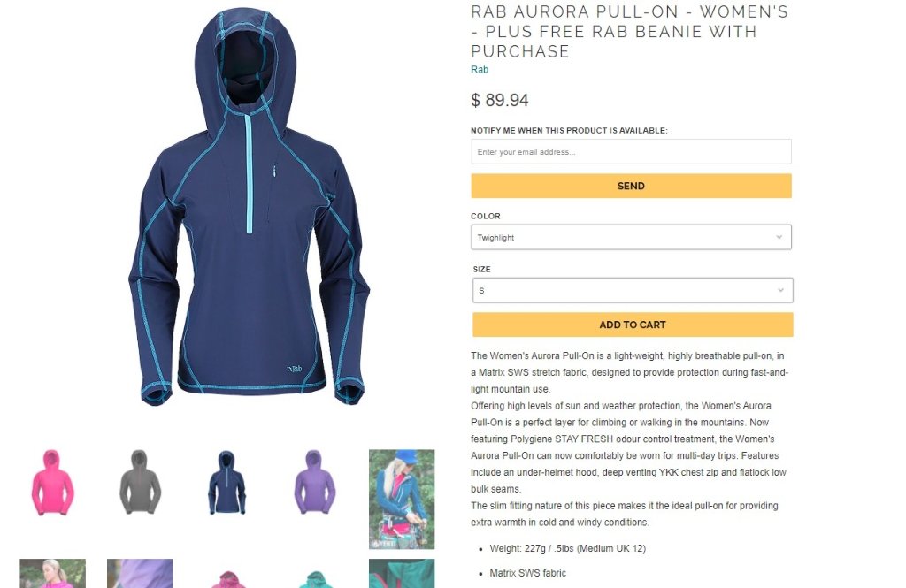
Task: Click the SEND button
Action: coord(631,186)
